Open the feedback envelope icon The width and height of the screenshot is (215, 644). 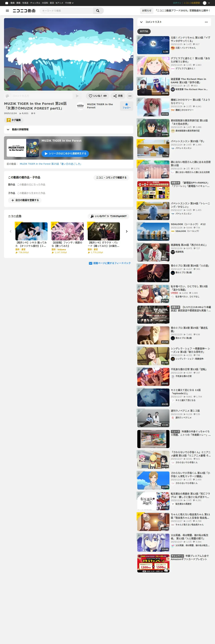tap(91, 263)
